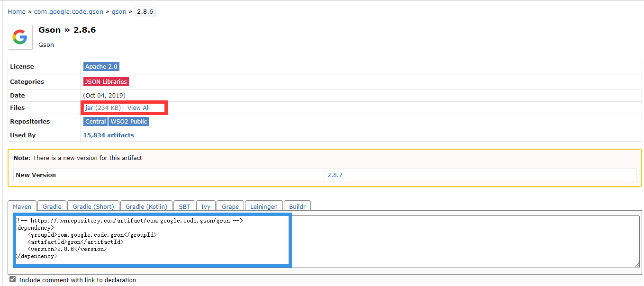The height and width of the screenshot is (286, 644).
Task: Click the Gson » 2.8.6 heading
Action: pyautogui.click(x=67, y=30)
